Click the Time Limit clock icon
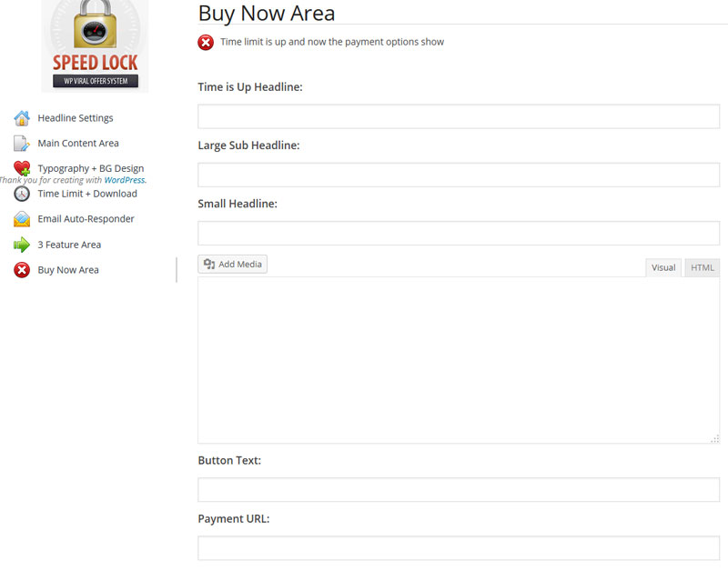Image resolution: width=728 pixels, height=571 pixels. click(21, 194)
